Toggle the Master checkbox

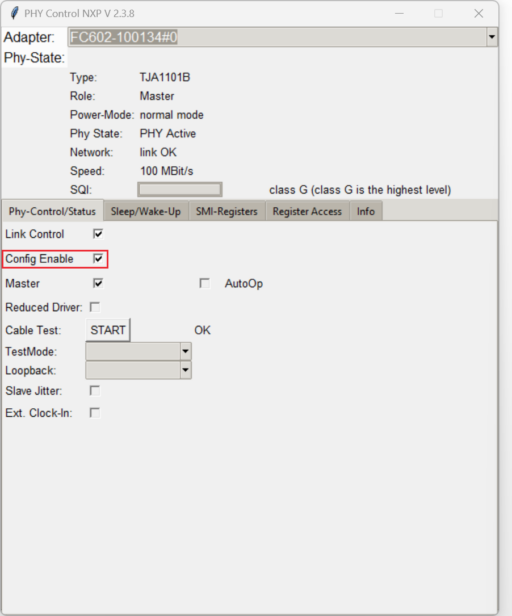98,283
